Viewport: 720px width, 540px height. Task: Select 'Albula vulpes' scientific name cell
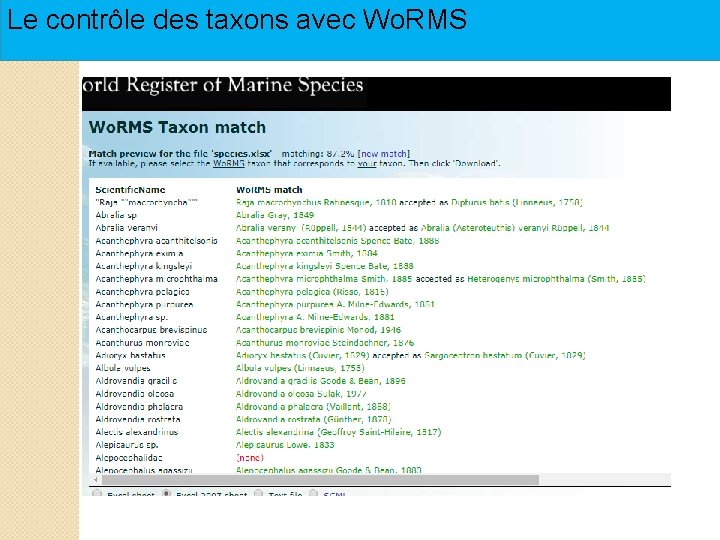pyautogui.click(x=123, y=368)
